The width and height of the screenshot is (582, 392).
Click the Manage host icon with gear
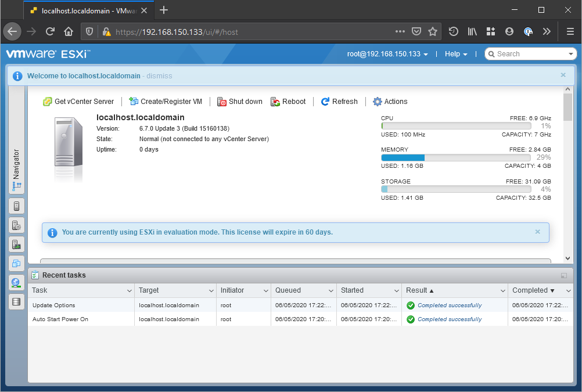16,225
